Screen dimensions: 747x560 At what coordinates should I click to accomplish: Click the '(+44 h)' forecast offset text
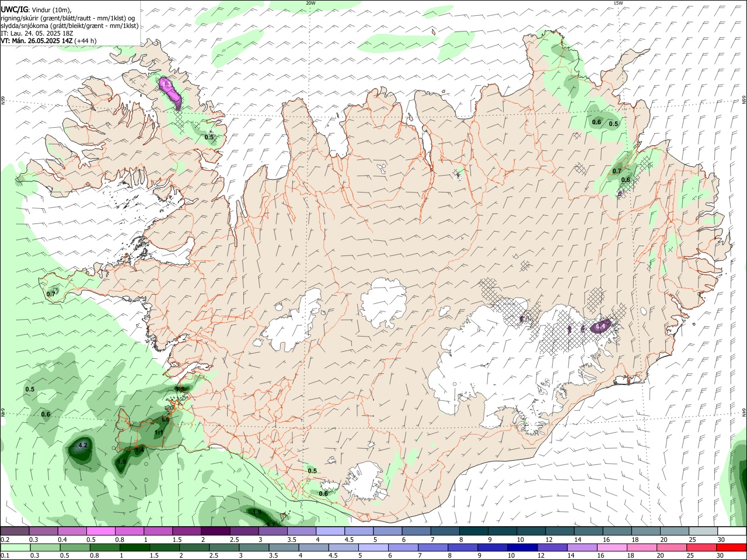86,41
